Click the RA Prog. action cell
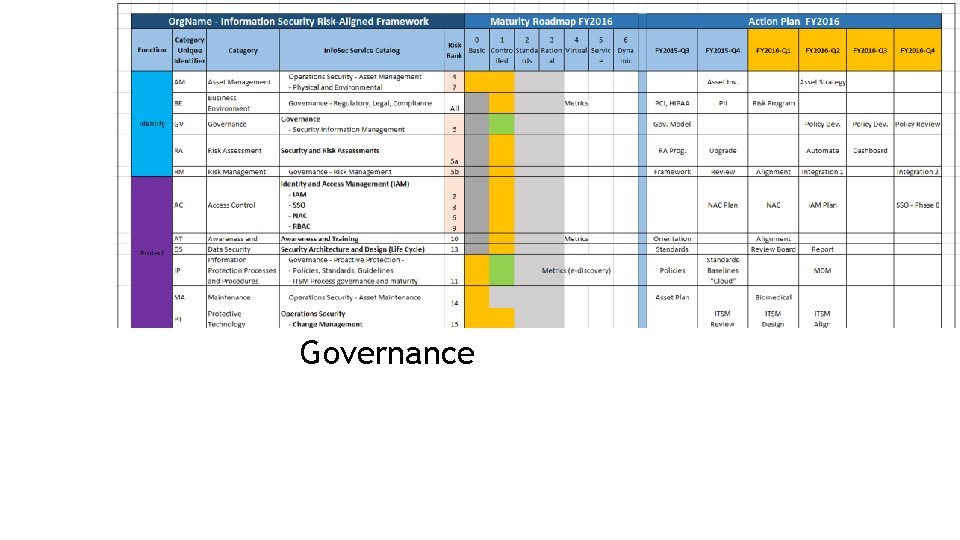This screenshot has height=540, width=960. [672, 151]
